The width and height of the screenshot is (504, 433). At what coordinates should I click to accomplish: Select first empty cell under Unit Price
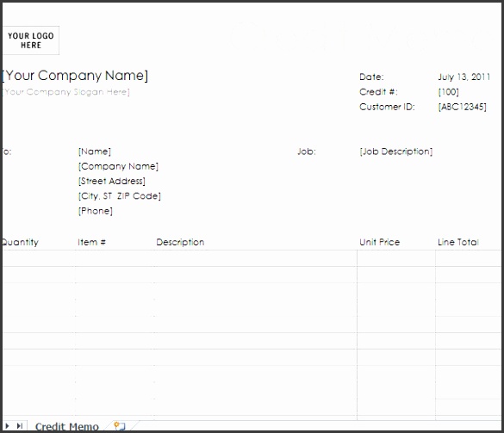point(396,258)
